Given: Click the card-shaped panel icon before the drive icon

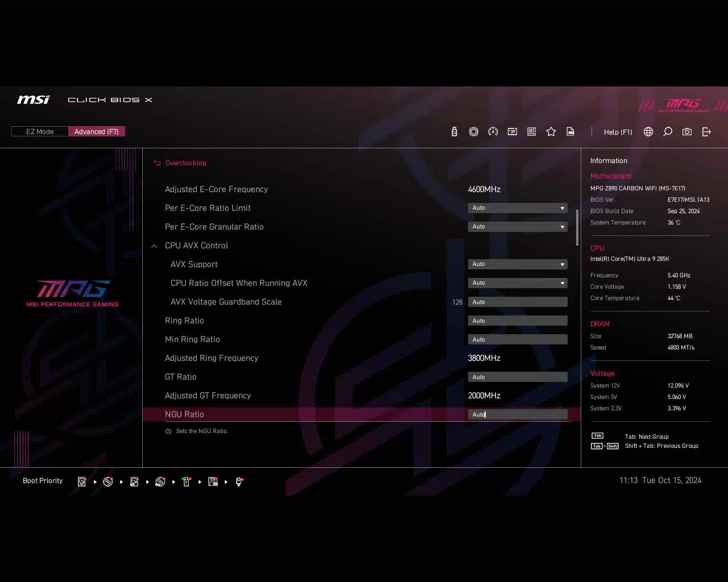Looking at the screenshot, I should 512,132.
